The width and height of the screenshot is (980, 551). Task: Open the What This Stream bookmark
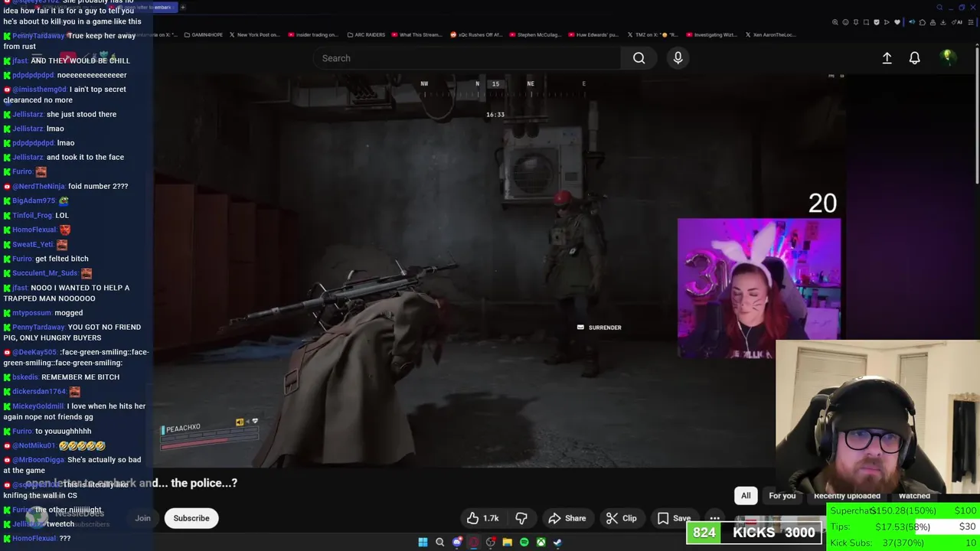tap(416, 34)
